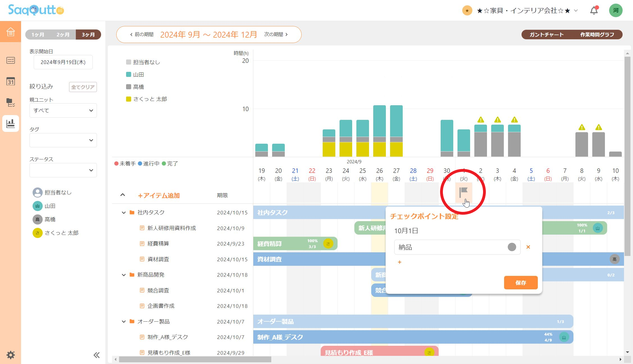Pick the gray color swatch for 納品
The image size is (633, 364).
point(512,247)
